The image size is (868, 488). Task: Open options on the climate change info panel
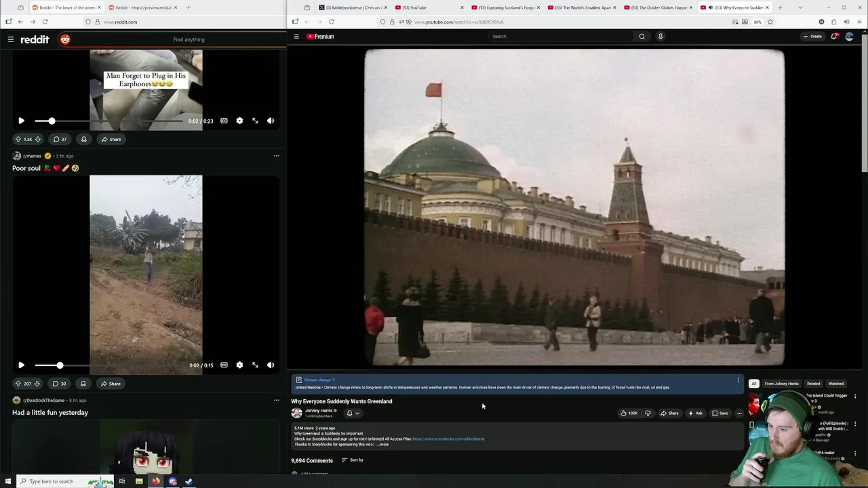tap(738, 380)
